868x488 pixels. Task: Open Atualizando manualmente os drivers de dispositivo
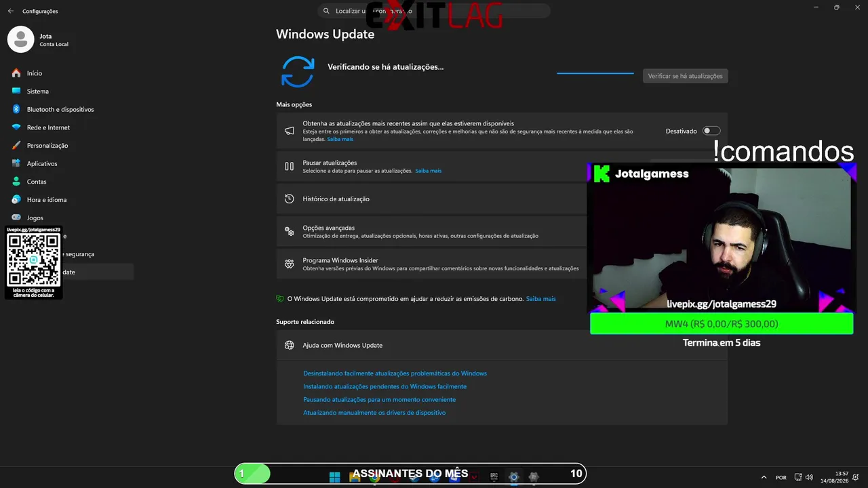pyautogui.click(x=374, y=413)
